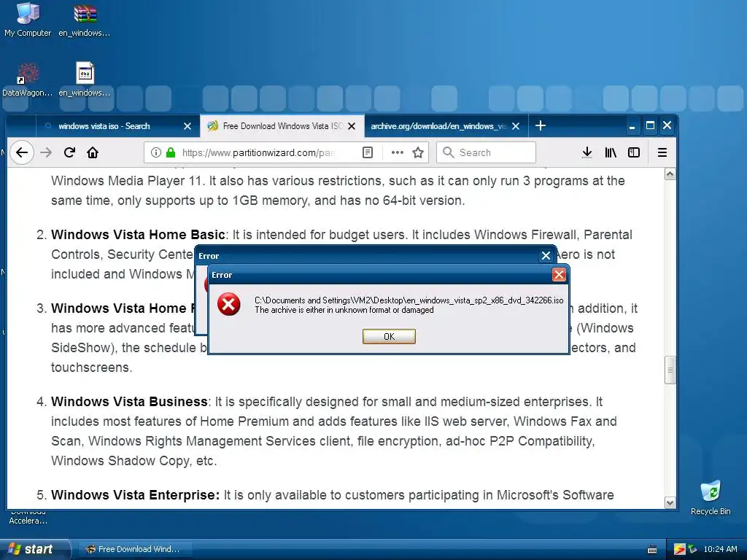Go to Firefox home page
The width and height of the screenshot is (747, 560).
pos(93,152)
